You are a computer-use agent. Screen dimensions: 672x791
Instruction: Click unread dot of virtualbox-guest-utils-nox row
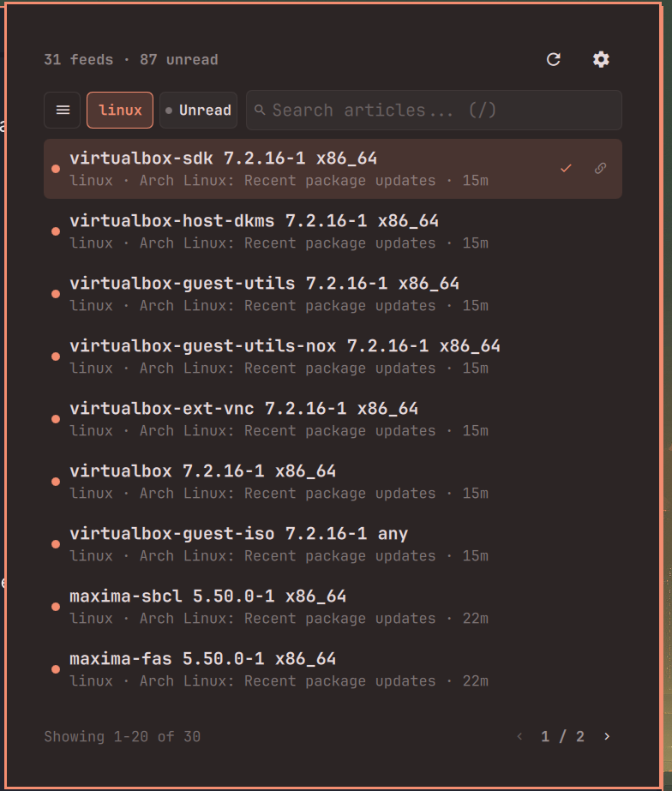pos(56,357)
